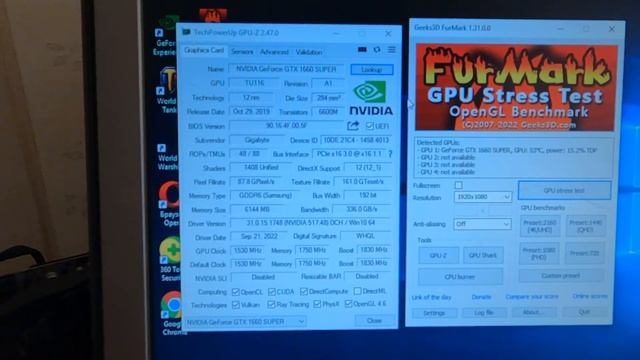Click the Preset:1440 (QHD) benchmark button
The height and width of the screenshot is (360, 640).
[x=585, y=226]
